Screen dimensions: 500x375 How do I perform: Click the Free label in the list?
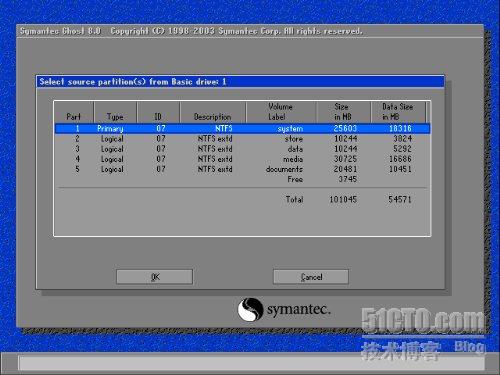(295, 179)
